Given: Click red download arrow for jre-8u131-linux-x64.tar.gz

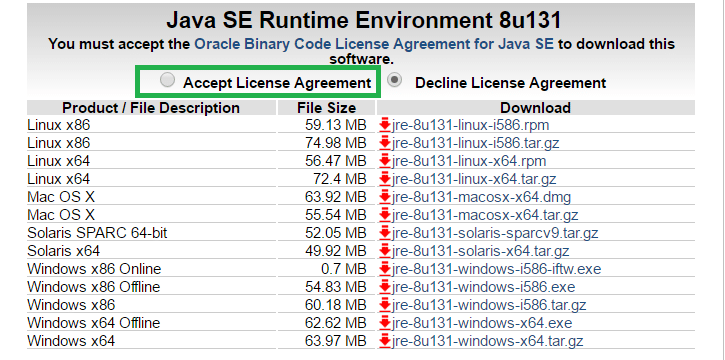Looking at the screenshot, I should coord(385,179).
